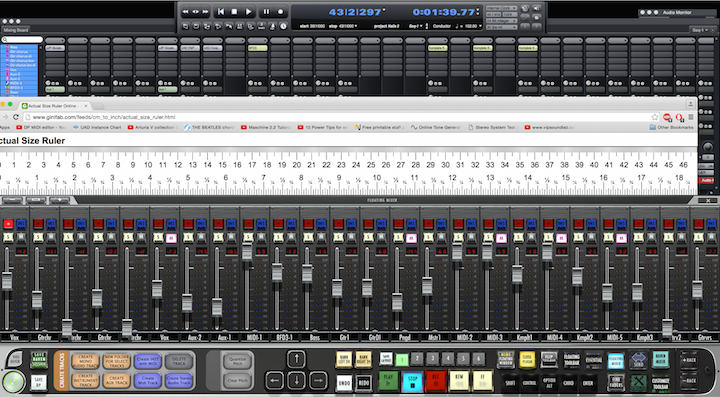Image resolution: width=720 pixels, height=397 pixels.
Task: Click the green power button in the toolbar
Action: (12, 382)
